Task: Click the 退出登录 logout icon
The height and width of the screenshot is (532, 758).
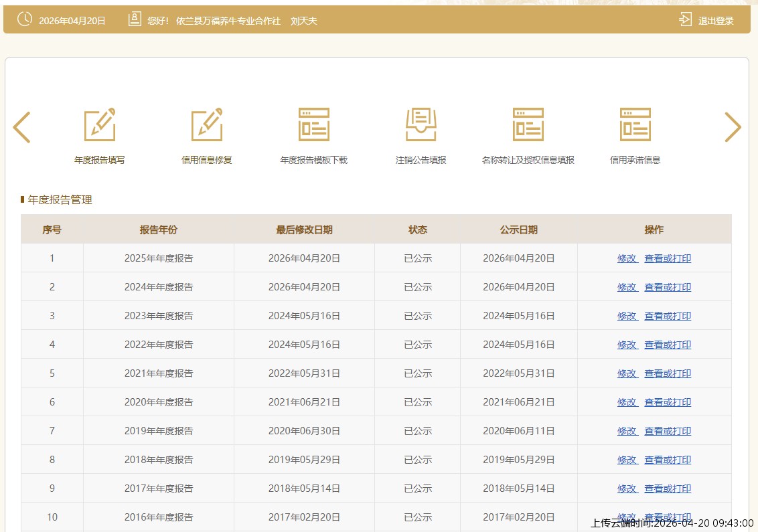Action: 686,19
